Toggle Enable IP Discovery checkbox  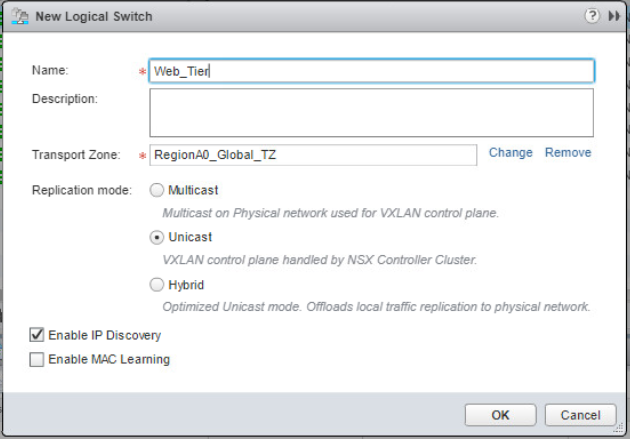(x=37, y=335)
